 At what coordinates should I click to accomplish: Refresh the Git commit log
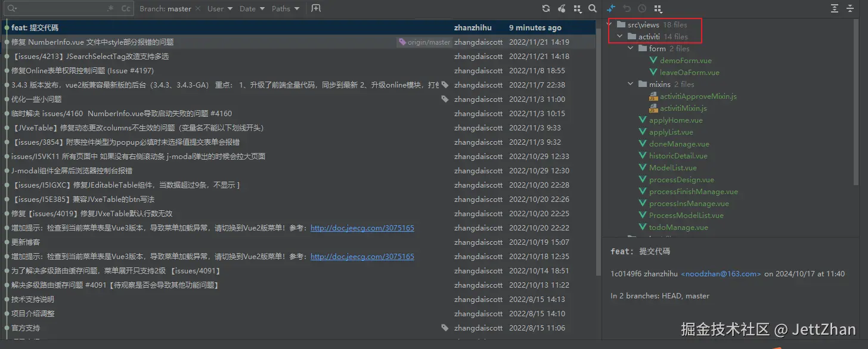click(x=546, y=8)
